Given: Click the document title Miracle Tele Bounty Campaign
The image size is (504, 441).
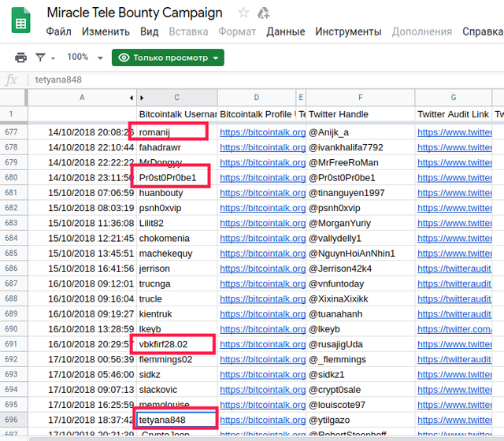Looking at the screenshot, I should coord(135,13).
